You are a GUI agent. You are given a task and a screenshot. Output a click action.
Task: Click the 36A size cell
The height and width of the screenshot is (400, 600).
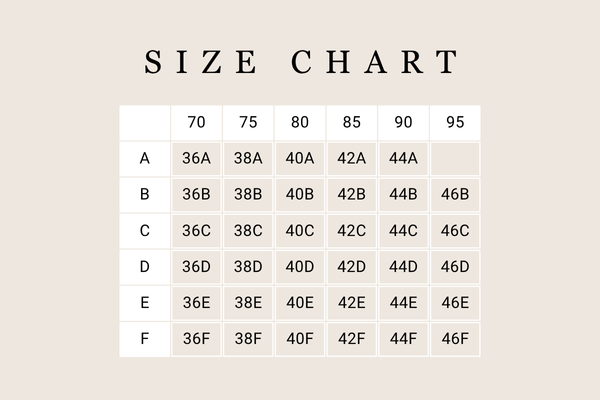(x=196, y=158)
